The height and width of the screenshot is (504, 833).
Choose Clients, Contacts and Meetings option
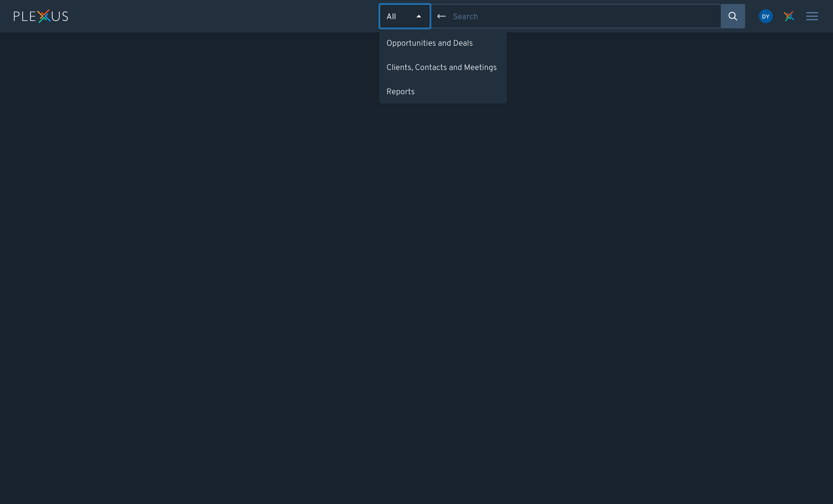[x=441, y=68]
